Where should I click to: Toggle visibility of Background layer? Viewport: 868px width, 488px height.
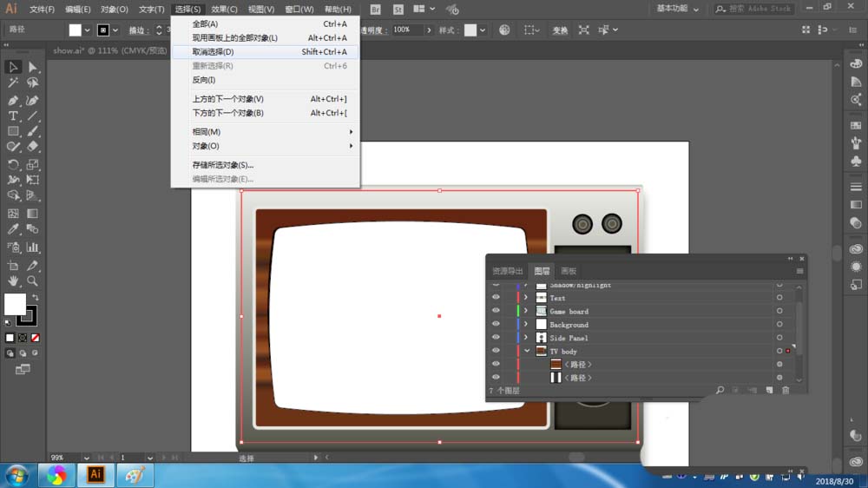(496, 324)
